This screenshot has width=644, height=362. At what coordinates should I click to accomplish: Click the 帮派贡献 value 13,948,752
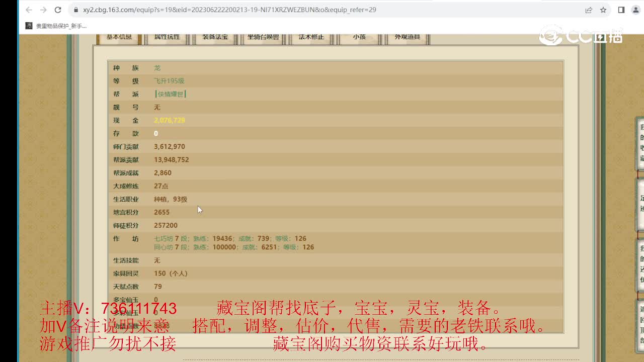[172, 160]
